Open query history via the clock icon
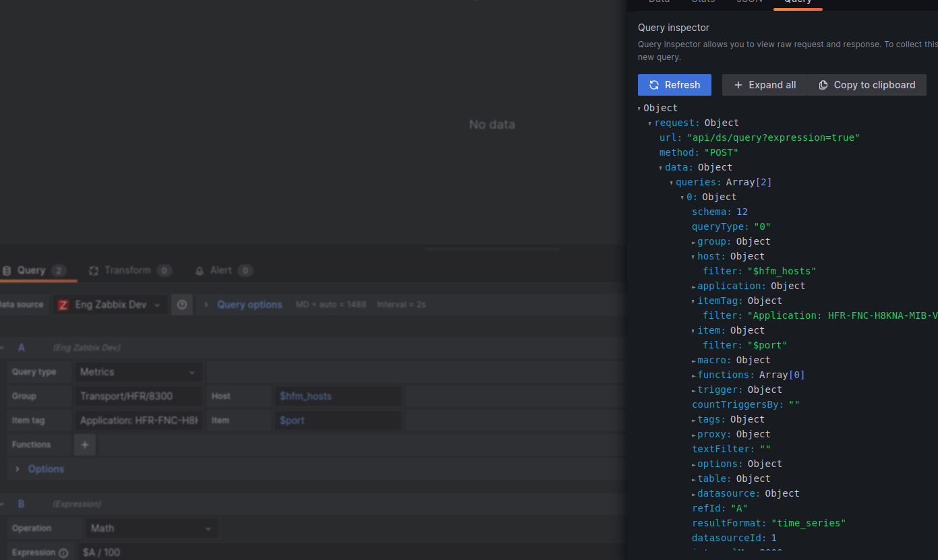 tap(181, 304)
